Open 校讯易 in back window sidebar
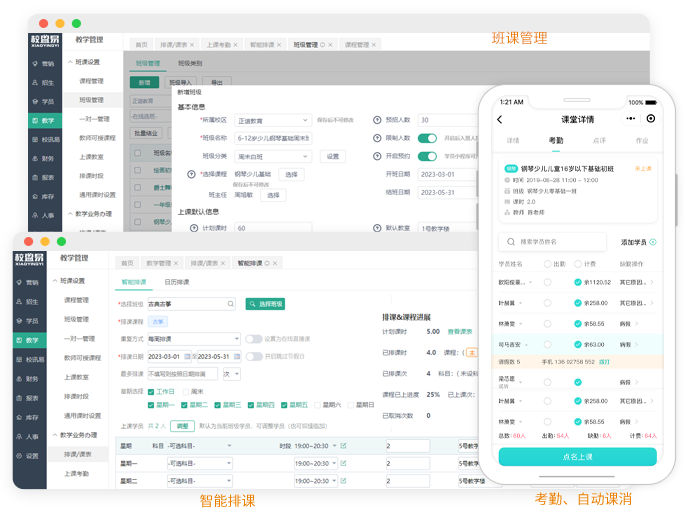 click(46, 140)
